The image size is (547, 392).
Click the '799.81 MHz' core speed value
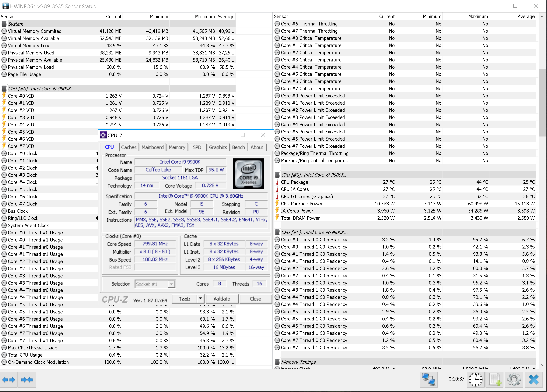[155, 244]
